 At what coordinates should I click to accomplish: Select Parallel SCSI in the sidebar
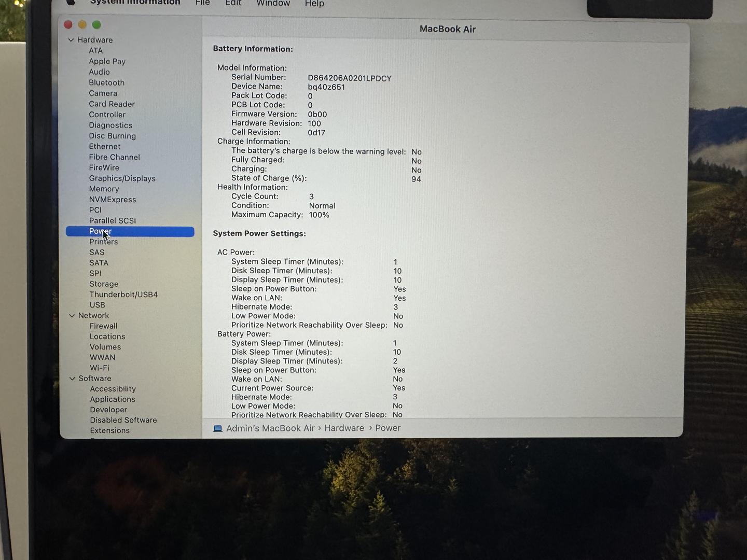113,220
